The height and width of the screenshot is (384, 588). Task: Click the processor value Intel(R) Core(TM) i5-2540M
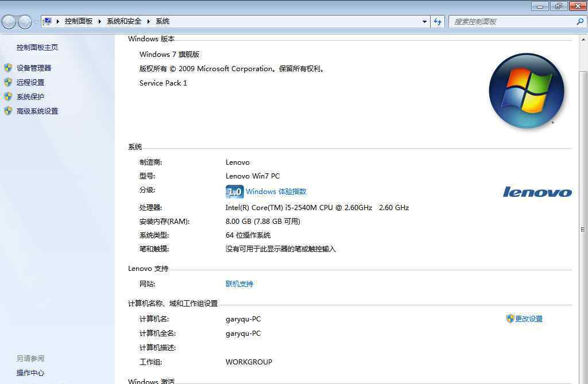click(317, 207)
